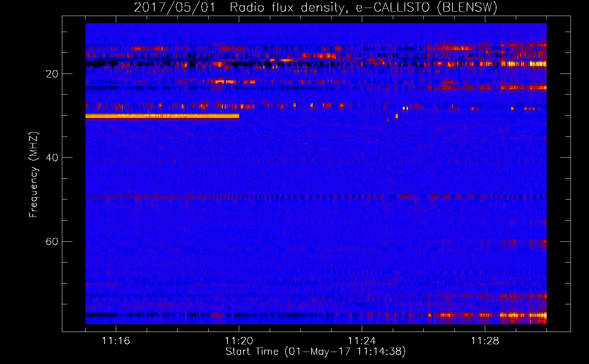589x364 pixels.
Task: Click the 11:28 time tick label
Action: coord(485,341)
